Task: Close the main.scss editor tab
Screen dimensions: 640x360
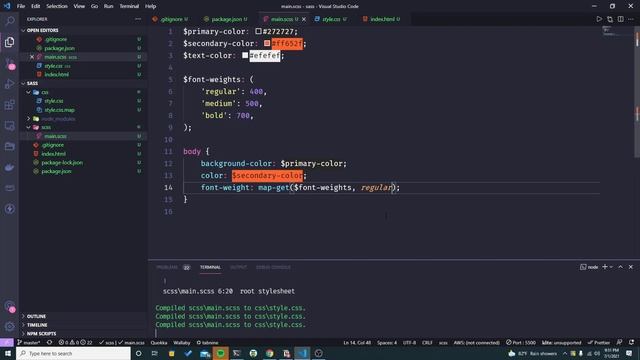Action: [x=304, y=19]
